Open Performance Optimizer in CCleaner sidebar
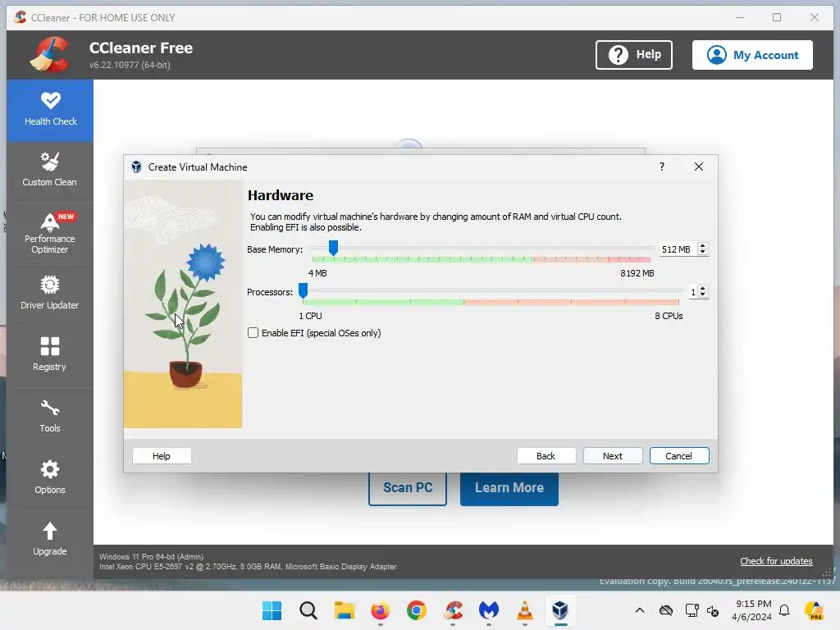 [50, 233]
